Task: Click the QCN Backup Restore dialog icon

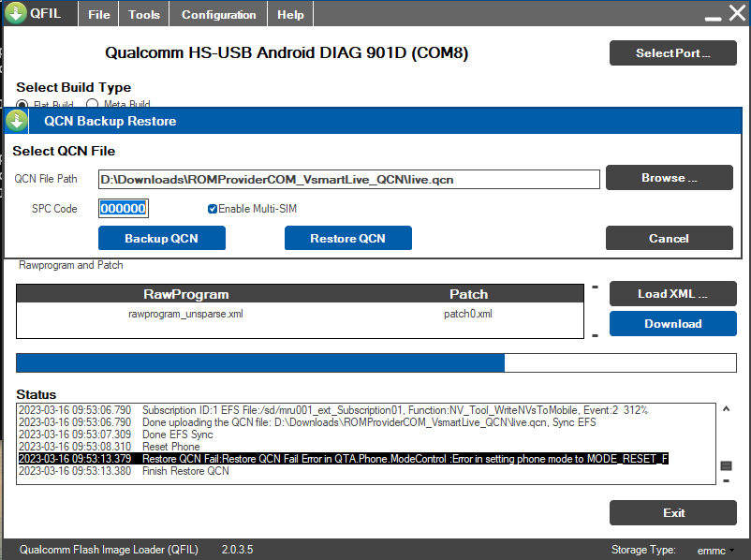Action: click(x=17, y=121)
